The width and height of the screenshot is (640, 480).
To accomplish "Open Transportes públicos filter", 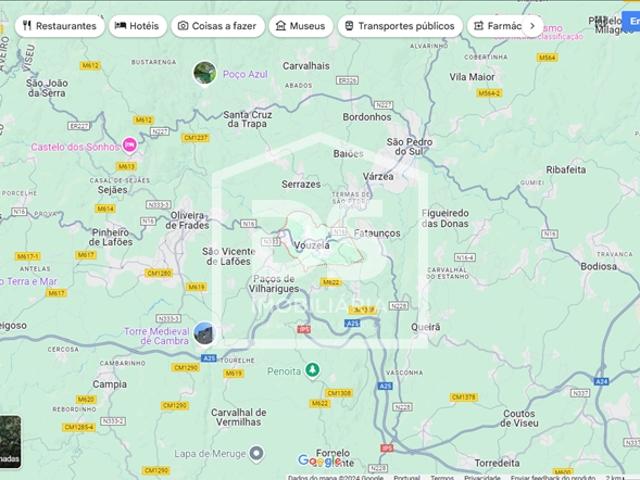I will [399, 26].
